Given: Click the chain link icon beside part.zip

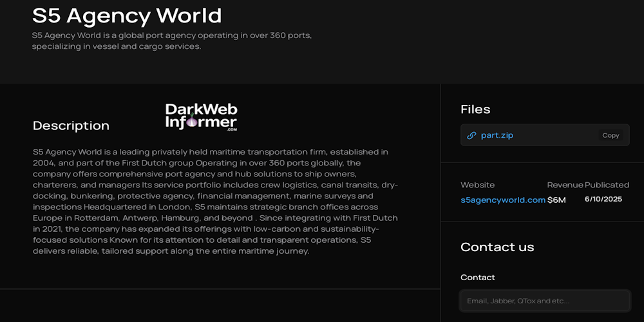Looking at the screenshot, I should (x=471, y=135).
